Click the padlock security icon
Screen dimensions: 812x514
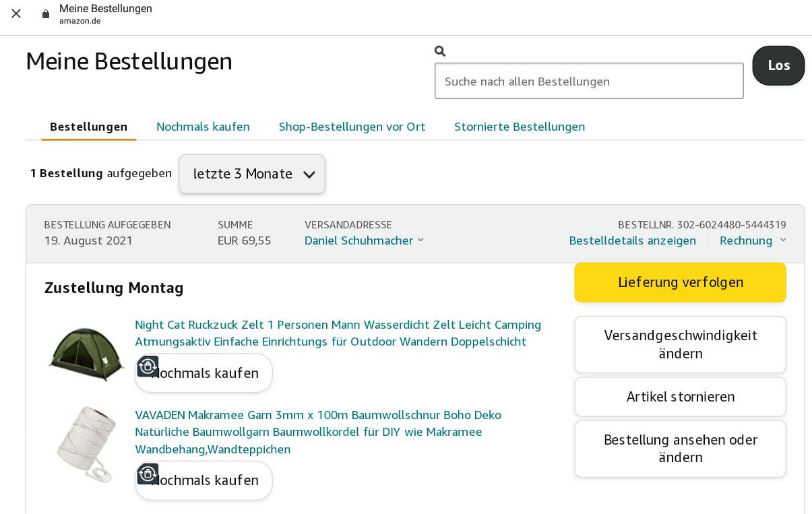(46, 14)
